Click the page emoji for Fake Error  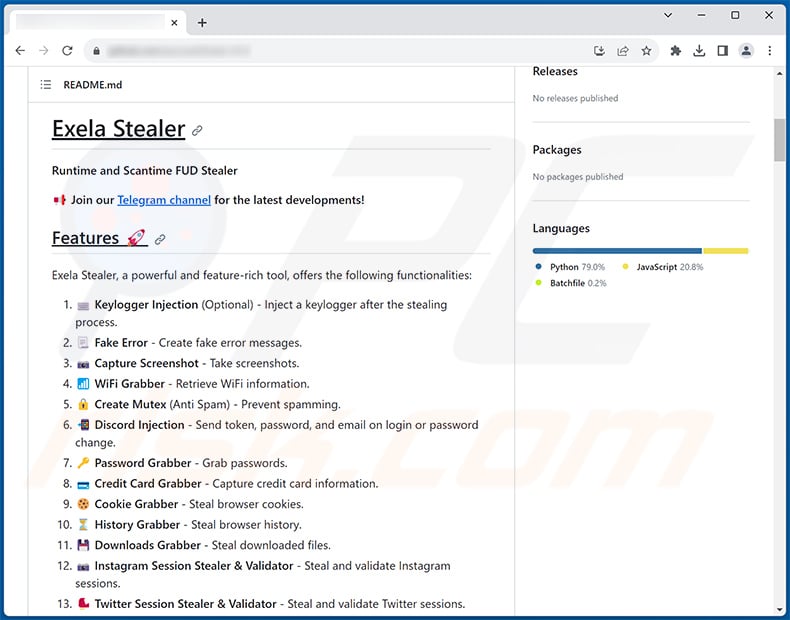coord(83,343)
